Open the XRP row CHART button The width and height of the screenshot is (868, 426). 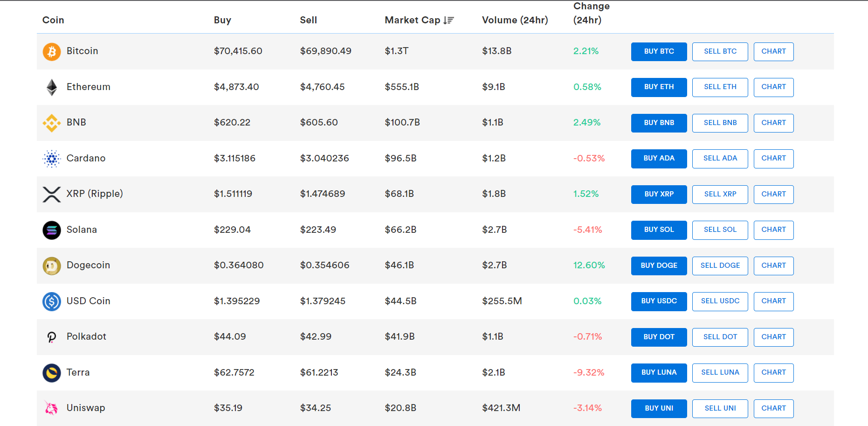coord(774,195)
